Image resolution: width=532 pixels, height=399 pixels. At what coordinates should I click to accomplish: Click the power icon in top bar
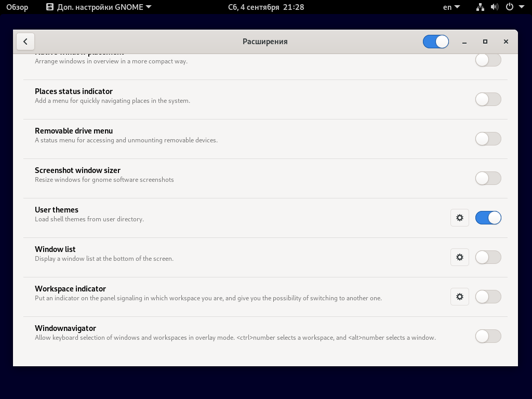(510, 7)
